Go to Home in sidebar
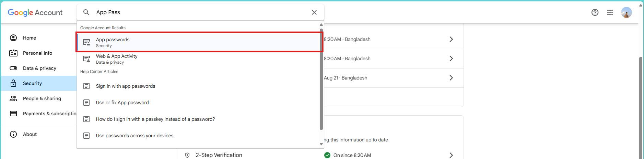 [x=39, y=38]
